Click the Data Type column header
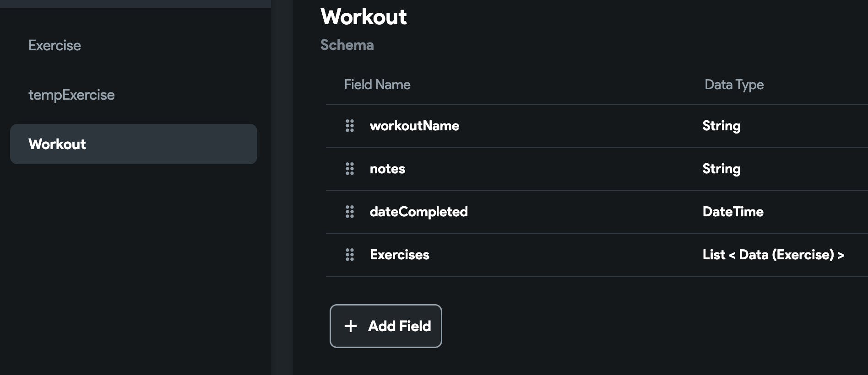 point(734,85)
